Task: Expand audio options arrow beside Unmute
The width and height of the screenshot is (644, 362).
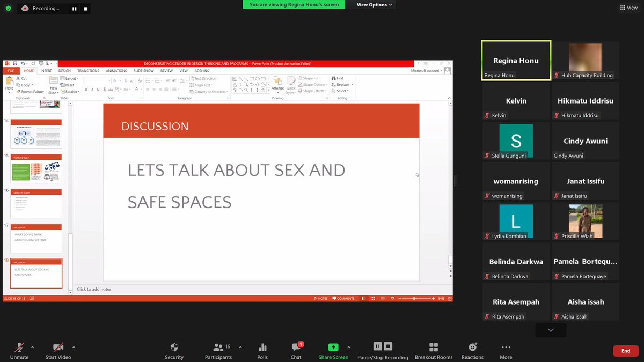Action: coord(32,347)
